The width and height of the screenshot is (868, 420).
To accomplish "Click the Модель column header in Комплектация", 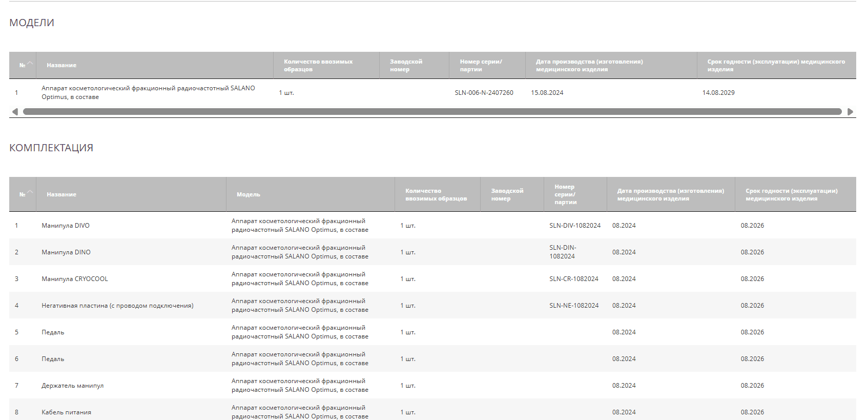I will click(249, 194).
